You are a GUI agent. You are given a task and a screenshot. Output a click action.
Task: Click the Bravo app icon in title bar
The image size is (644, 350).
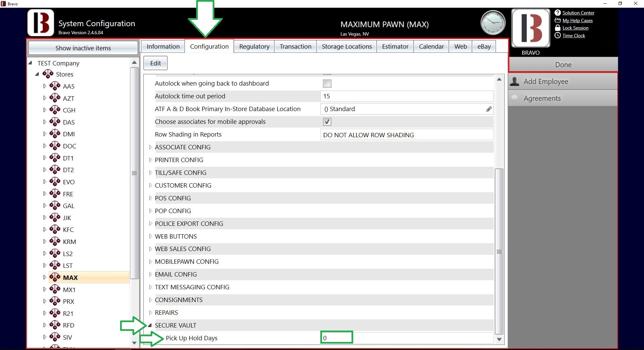coord(3,4)
